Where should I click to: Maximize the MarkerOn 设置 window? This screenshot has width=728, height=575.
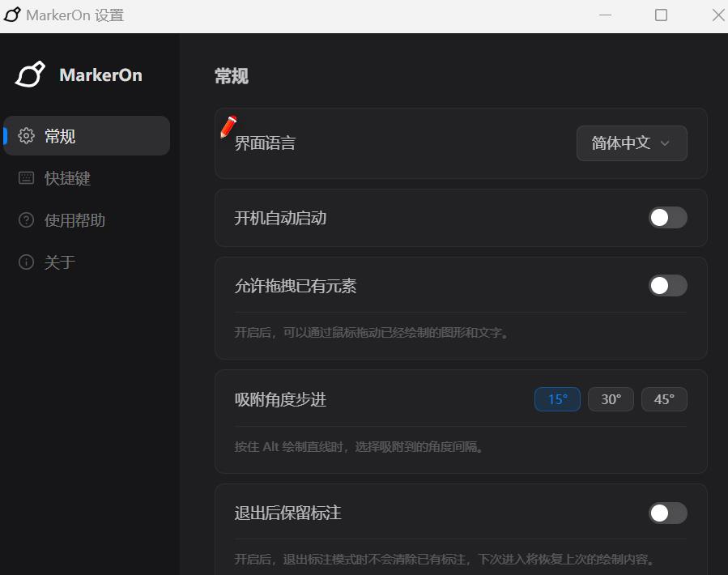661,15
